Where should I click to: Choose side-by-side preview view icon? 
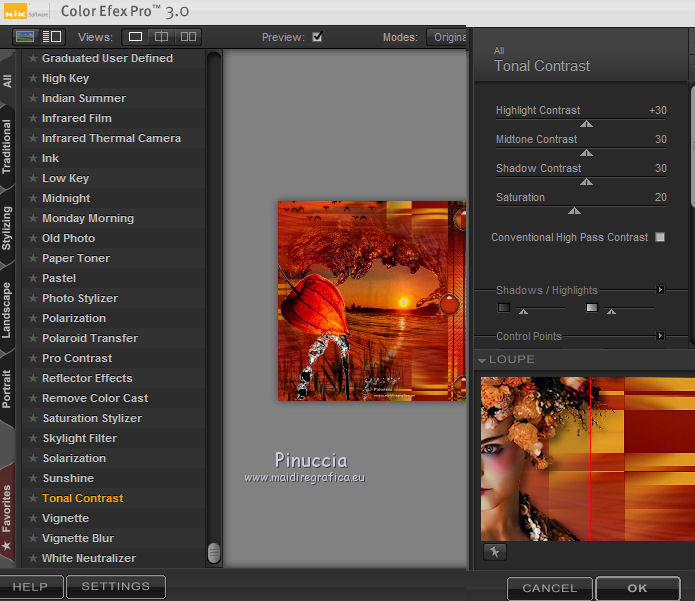click(188, 37)
